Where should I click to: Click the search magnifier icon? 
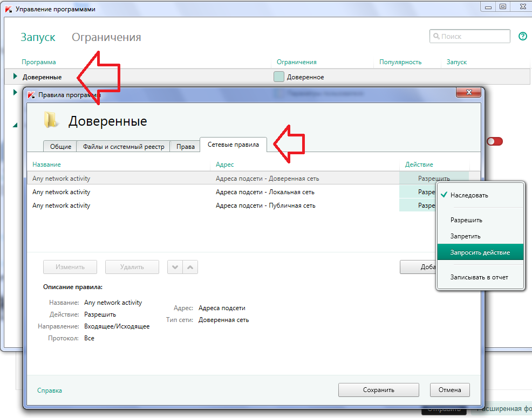pyautogui.click(x=436, y=36)
